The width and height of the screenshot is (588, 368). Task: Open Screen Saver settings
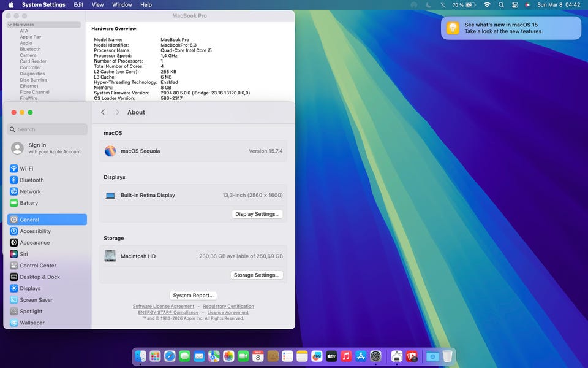[x=36, y=300]
